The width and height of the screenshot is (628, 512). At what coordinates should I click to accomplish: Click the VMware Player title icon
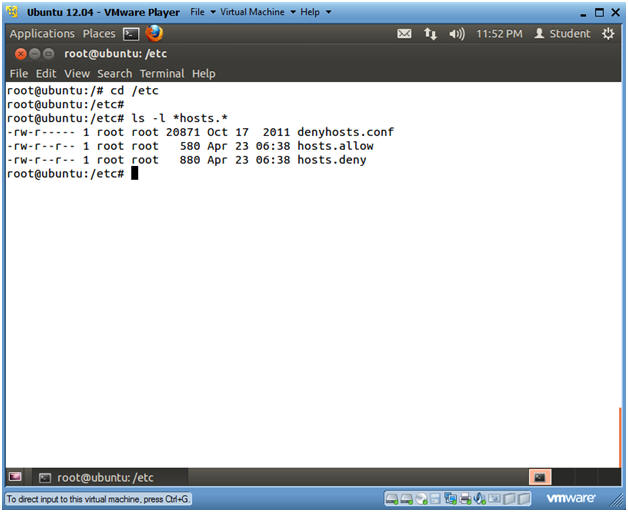pos(12,12)
